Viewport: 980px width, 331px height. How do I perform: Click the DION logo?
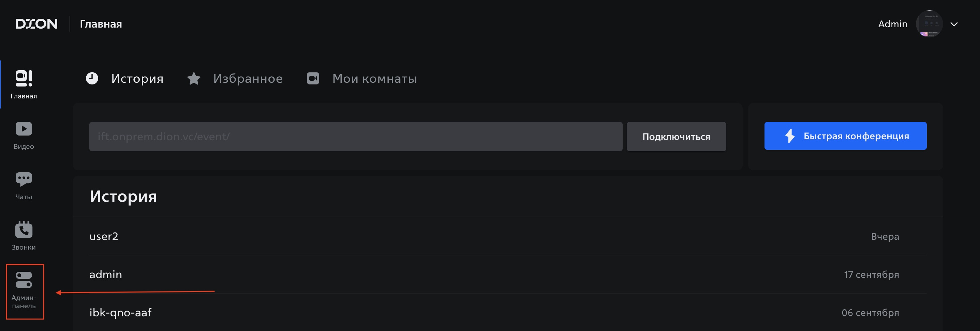(36, 24)
